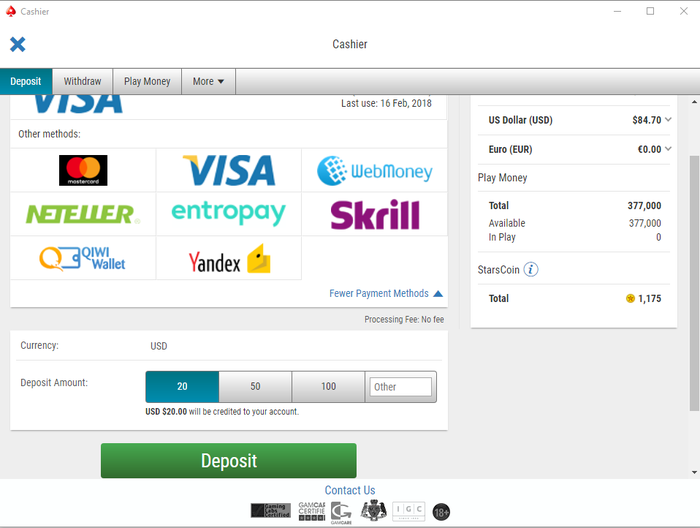Click the vertical scrollbar thumb
The image size is (700, 528).
[x=694, y=283]
